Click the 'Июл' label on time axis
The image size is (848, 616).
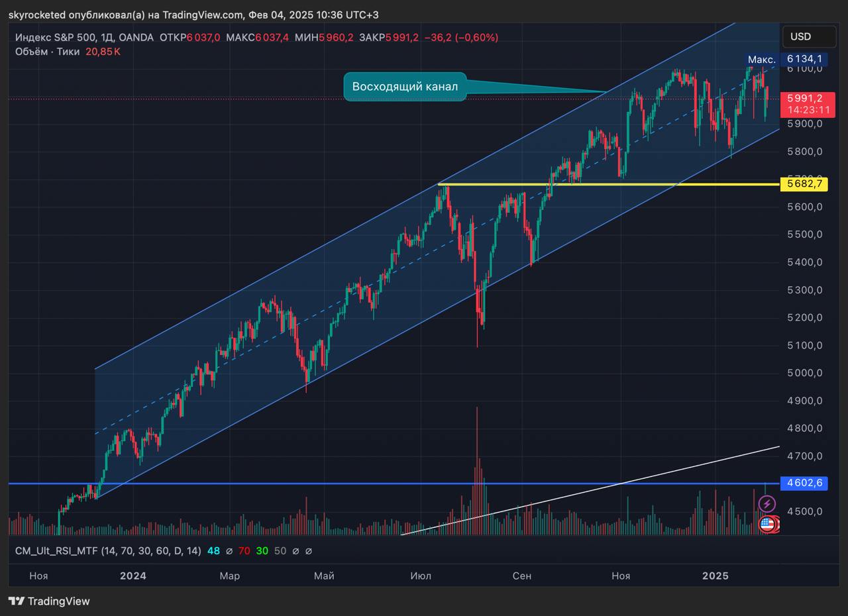point(420,576)
